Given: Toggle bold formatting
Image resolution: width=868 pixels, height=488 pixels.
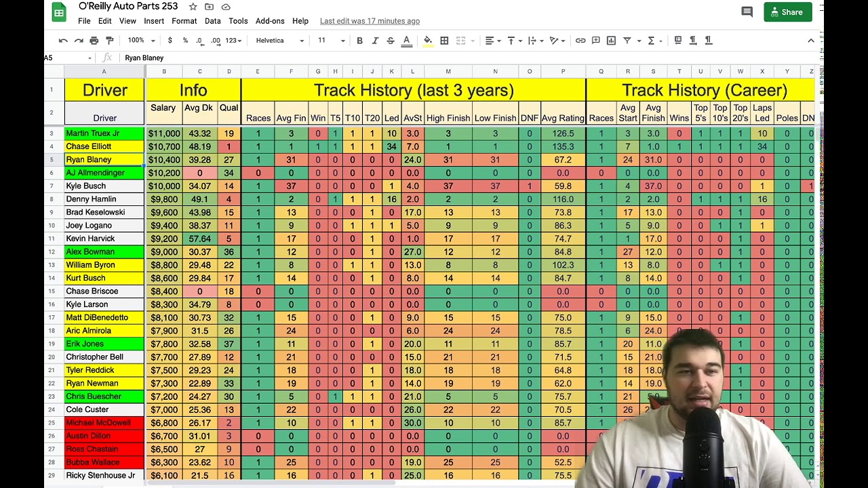Looking at the screenshot, I should pyautogui.click(x=359, y=41).
